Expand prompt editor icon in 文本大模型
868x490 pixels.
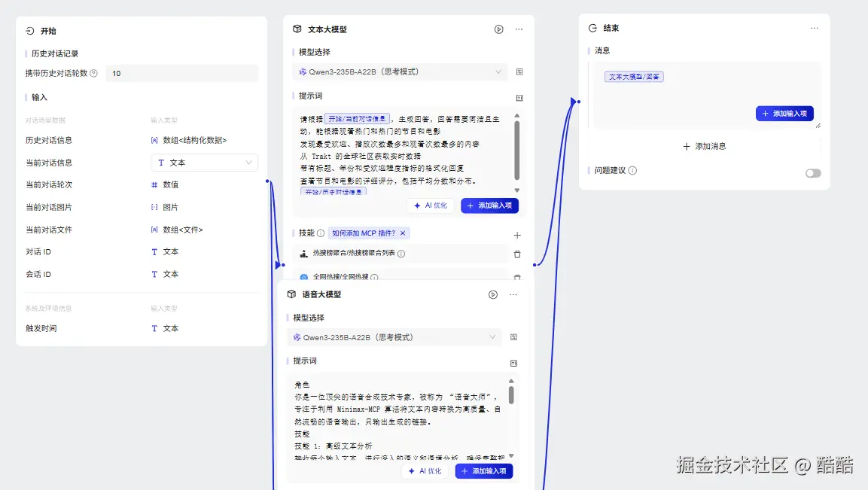coord(519,98)
